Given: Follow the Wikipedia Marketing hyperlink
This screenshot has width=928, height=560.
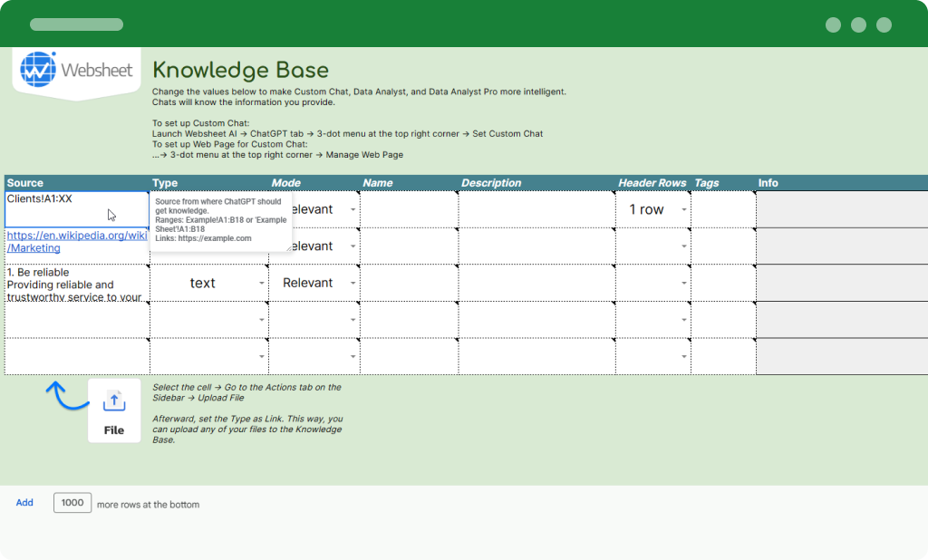Looking at the screenshot, I should (76, 241).
